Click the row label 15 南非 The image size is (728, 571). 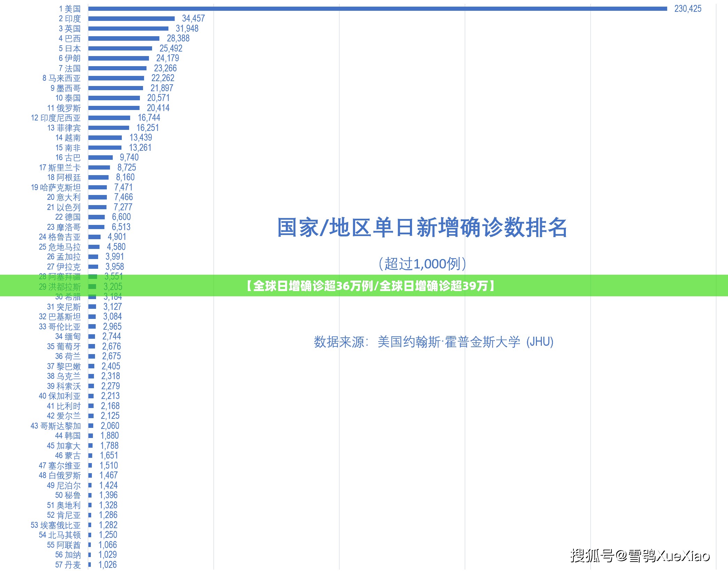68,148
